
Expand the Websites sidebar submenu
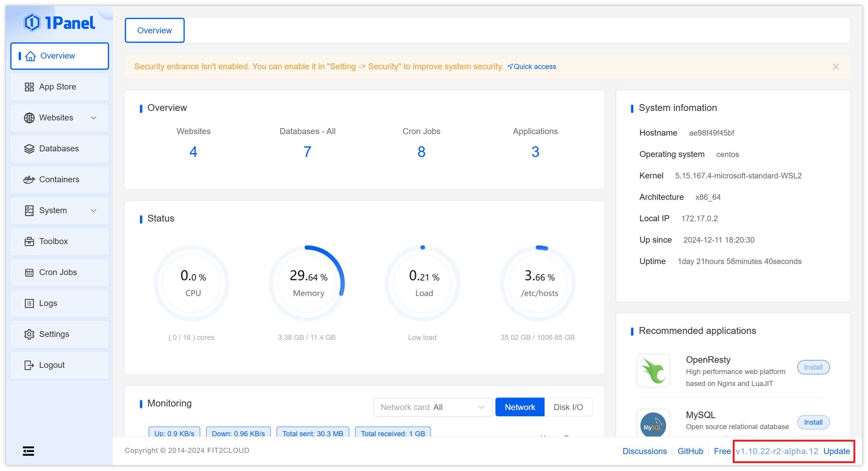point(94,118)
